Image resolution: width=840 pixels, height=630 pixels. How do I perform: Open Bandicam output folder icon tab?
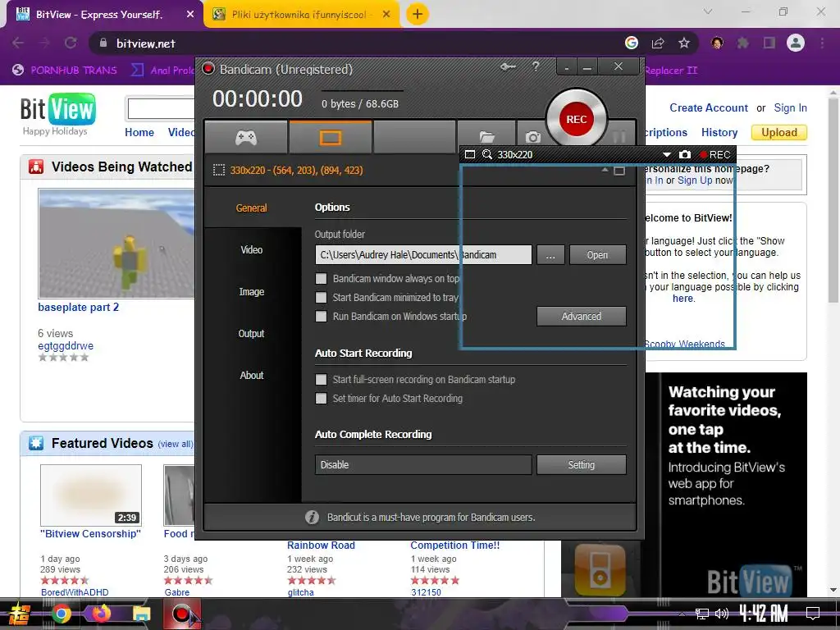[486, 138]
